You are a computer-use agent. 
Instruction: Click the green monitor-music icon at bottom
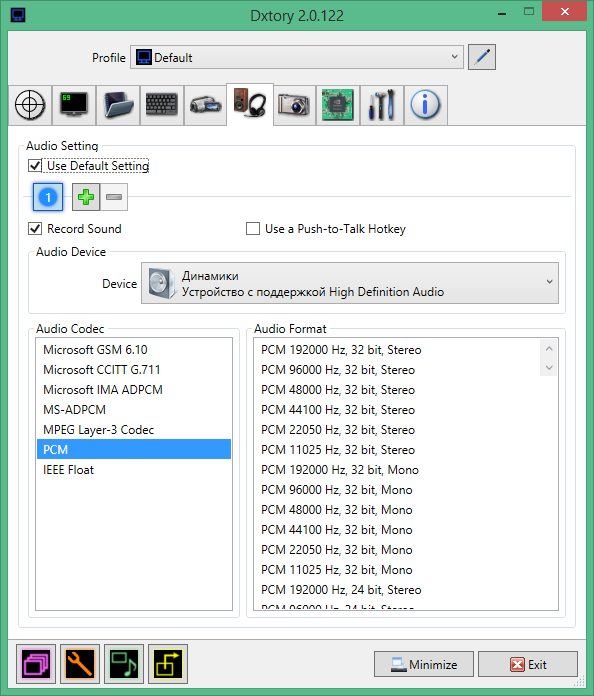pos(124,664)
